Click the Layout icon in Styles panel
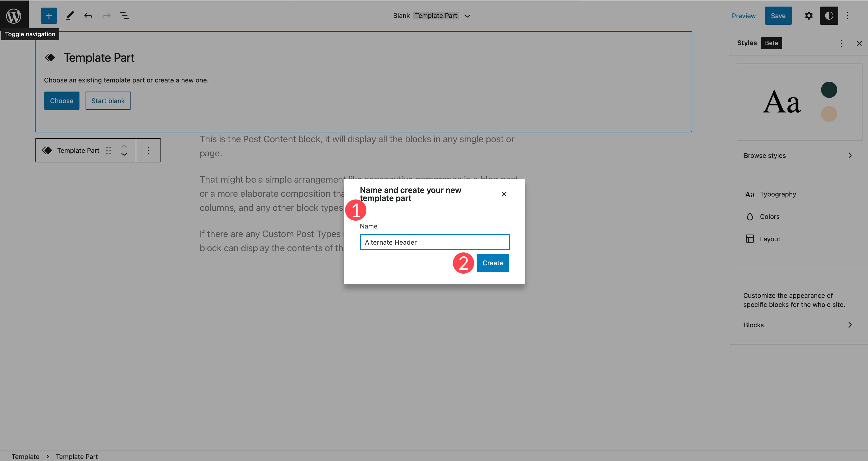The width and height of the screenshot is (868, 461). tap(749, 239)
